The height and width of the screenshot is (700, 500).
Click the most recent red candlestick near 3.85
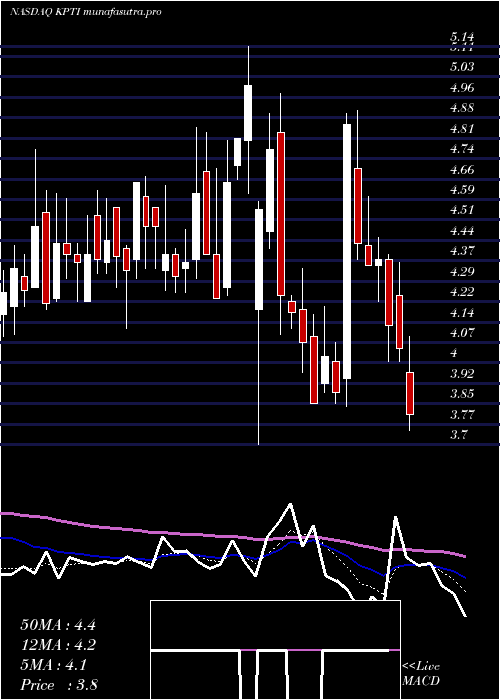[x=410, y=393]
